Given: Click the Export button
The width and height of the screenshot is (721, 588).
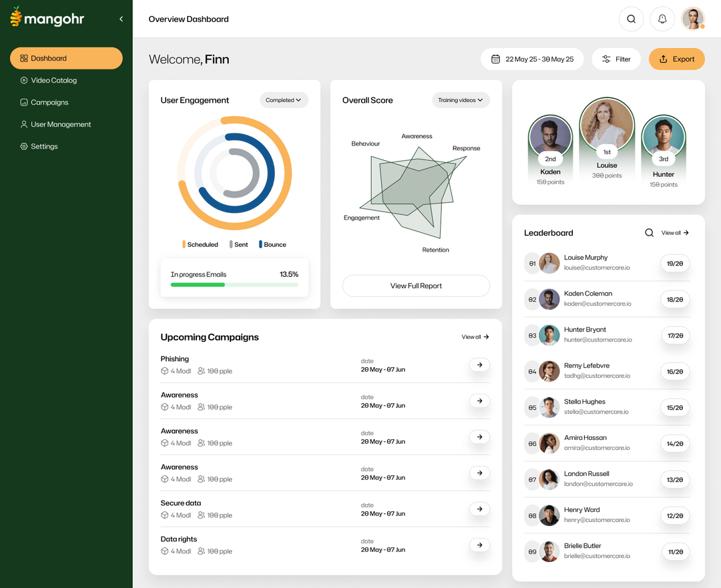Looking at the screenshot, I should click(676, 59).
